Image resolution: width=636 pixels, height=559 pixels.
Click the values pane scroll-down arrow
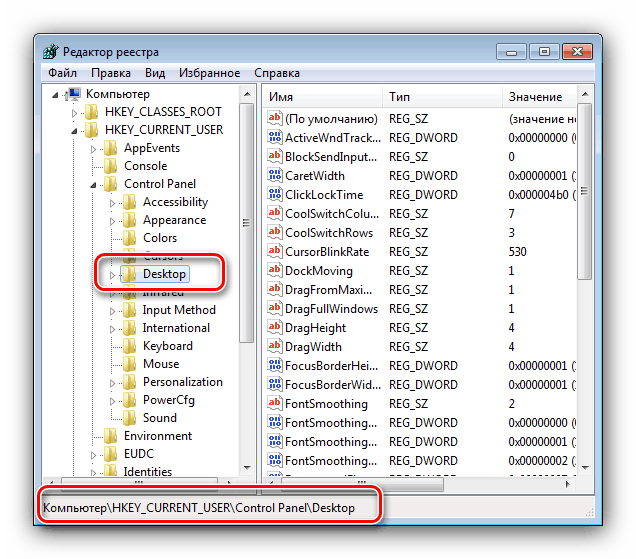click(585, 467)
